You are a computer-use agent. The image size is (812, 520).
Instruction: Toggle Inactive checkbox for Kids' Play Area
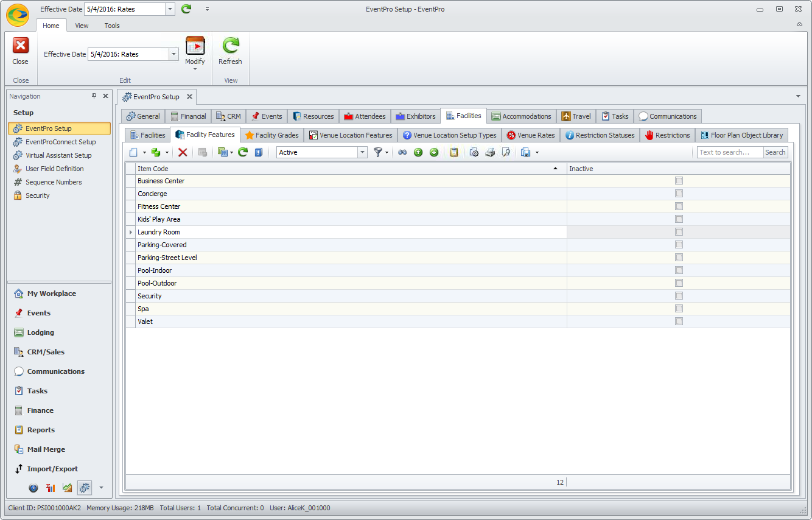click(x=679, y=219)
